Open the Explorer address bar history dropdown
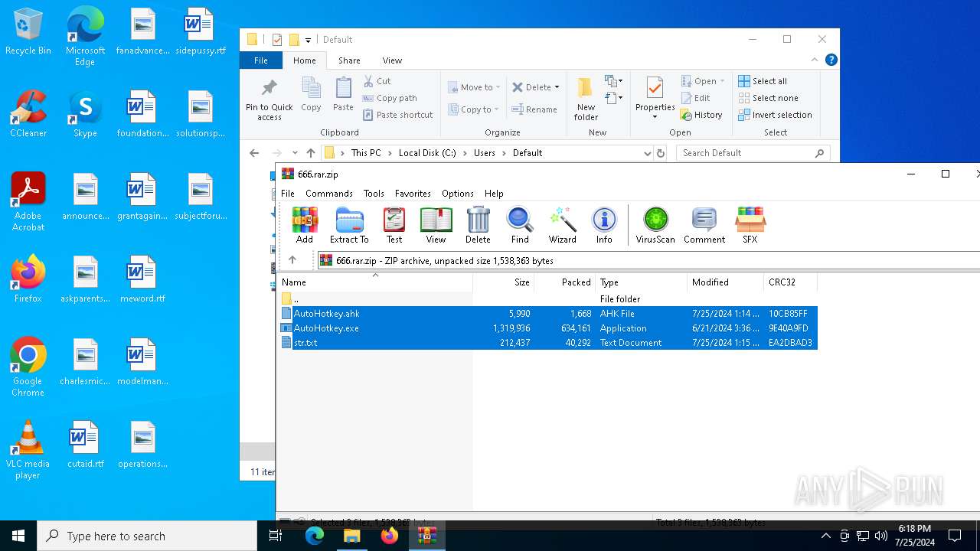 click(x=648, y=153)
